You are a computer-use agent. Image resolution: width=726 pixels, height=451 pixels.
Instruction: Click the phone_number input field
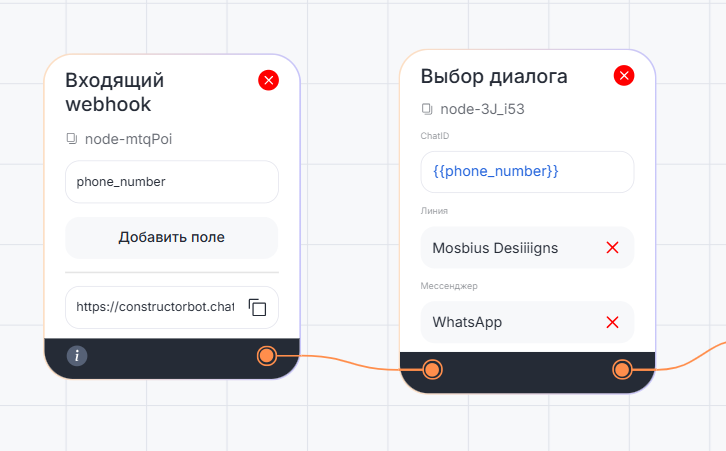point(171,182)
